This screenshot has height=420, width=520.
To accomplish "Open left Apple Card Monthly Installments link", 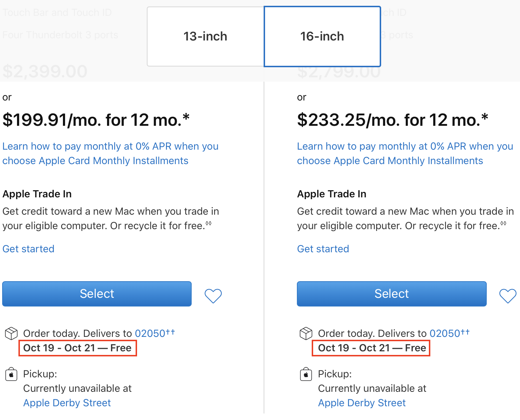I will click(x=111, y=153).
